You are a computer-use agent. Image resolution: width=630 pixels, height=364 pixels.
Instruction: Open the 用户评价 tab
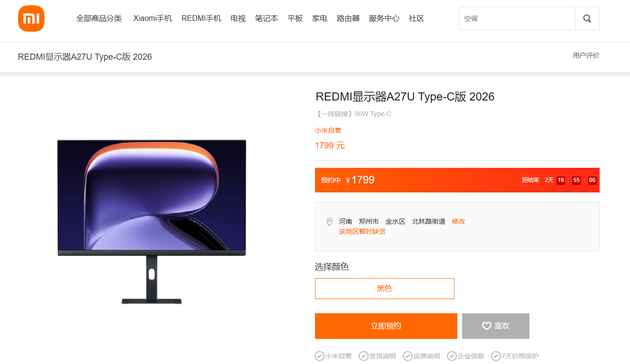586,55
